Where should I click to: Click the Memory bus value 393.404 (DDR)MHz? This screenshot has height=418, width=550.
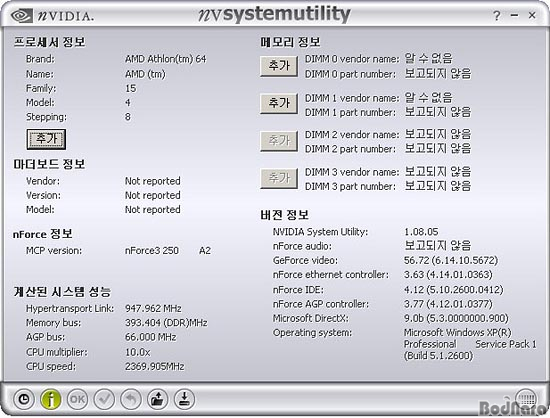[166, 323]
